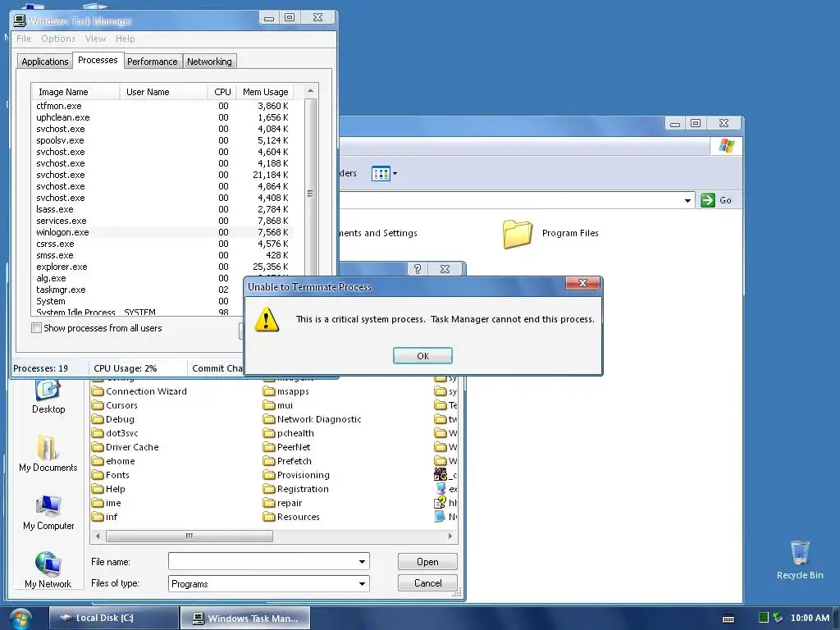This screenshot has width=840, height=630.
Task: Select the explorer.exe process row
Action: tap(162, 267)
